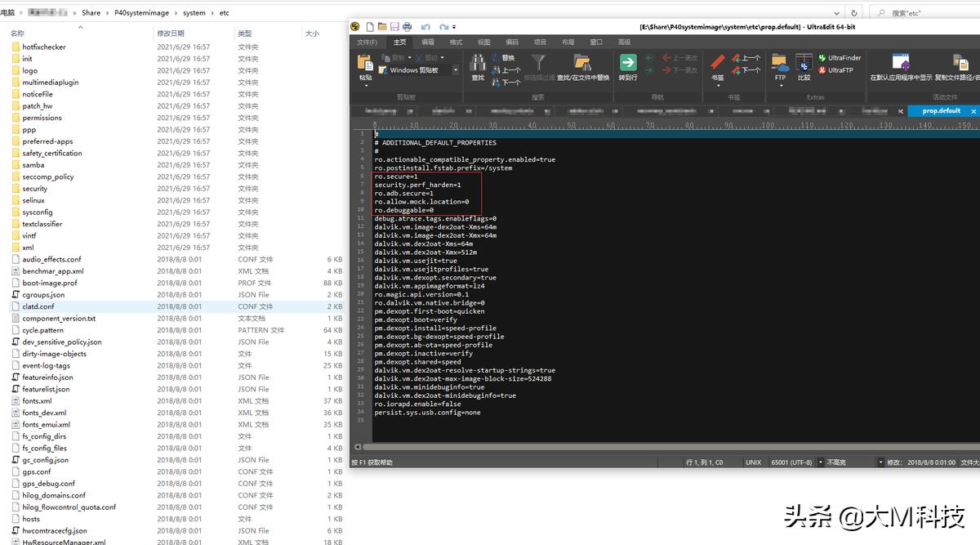The width and height of the screenshot is (980, 545).
Task: Open the 不高亮 highlighting dropdown in status bar
Action: tap(880, 462)
